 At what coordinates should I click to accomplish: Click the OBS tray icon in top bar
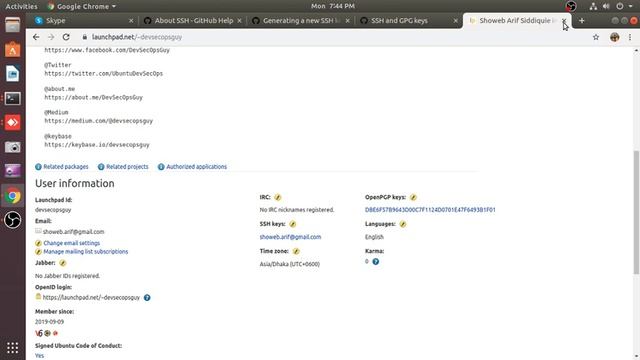click(571, 6)
